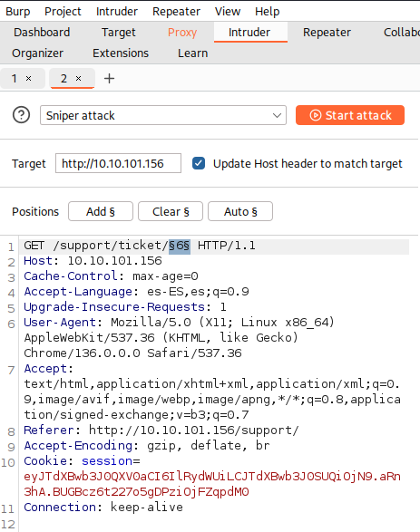The width and height of the screenshot is (420, 532).
Task: Select Intruder tab number 1
Action: [x=15, y=79]
